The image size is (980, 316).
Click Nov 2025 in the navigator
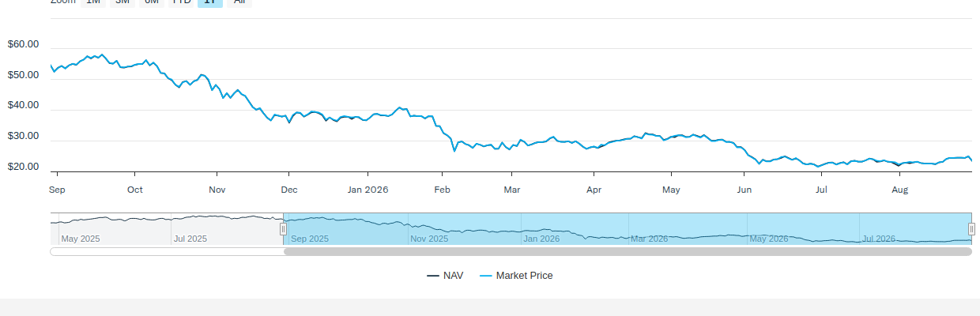tap(429, 239)
